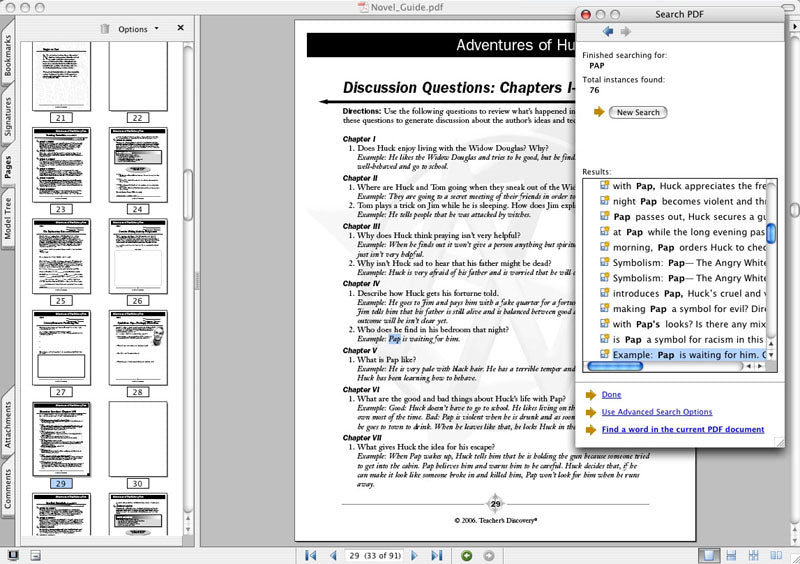
Task: Select result 'with Pap, Huck appreciates the'
Action: pyautogui.click(x=683, y=186)
